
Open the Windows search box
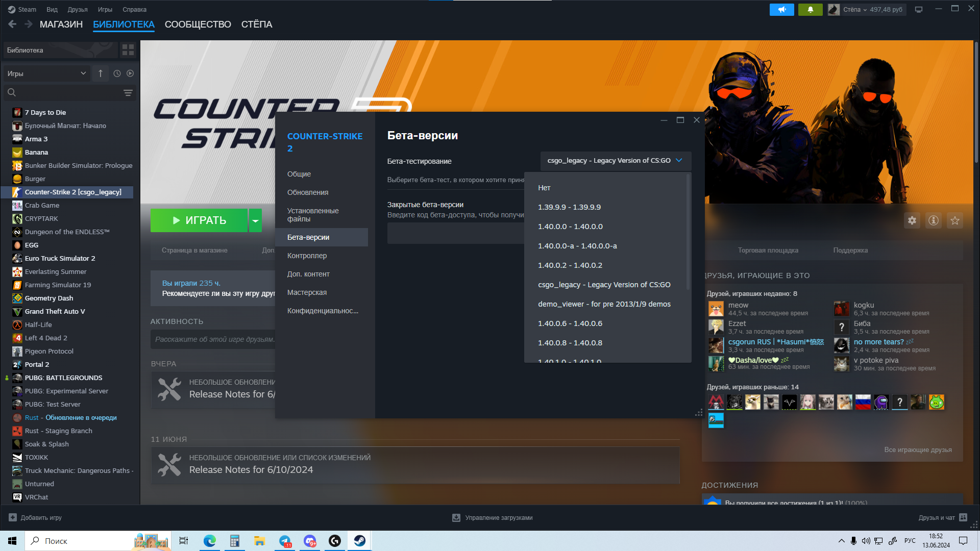tap(97, 541)
